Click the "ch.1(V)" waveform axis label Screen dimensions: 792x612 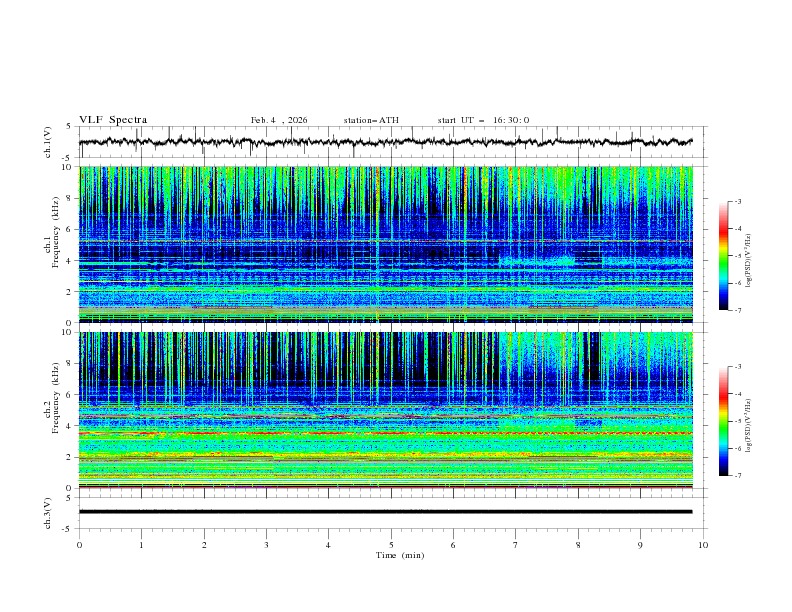click(x=48, y=142)
